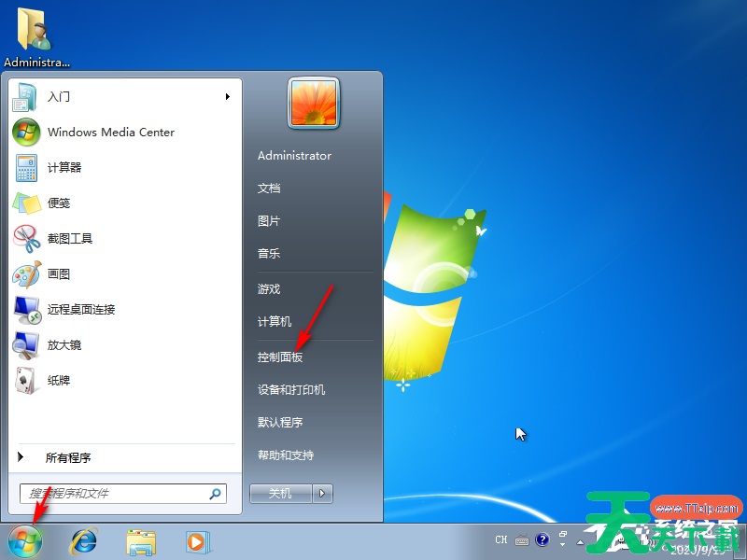Click the 远程桌面连接 text label
Screen dimensions: 747x560
click(81, 310)
